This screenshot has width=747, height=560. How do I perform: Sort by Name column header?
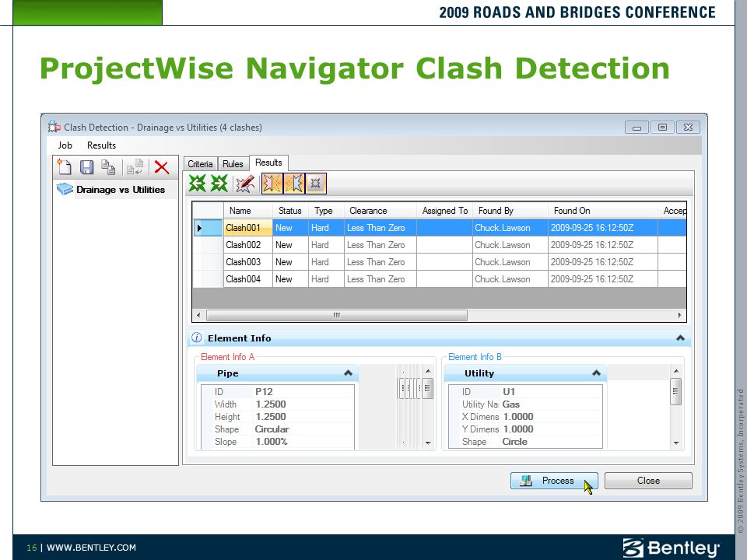[248, 211]
